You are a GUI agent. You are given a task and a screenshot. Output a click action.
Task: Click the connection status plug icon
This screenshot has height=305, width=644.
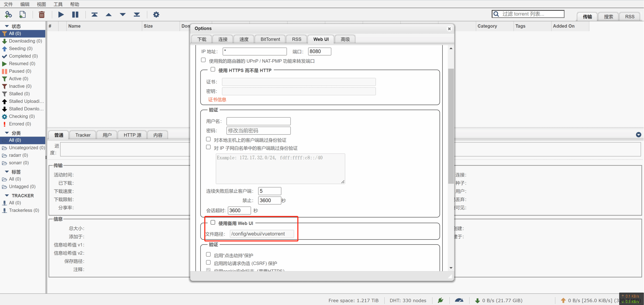pos(440,300)
